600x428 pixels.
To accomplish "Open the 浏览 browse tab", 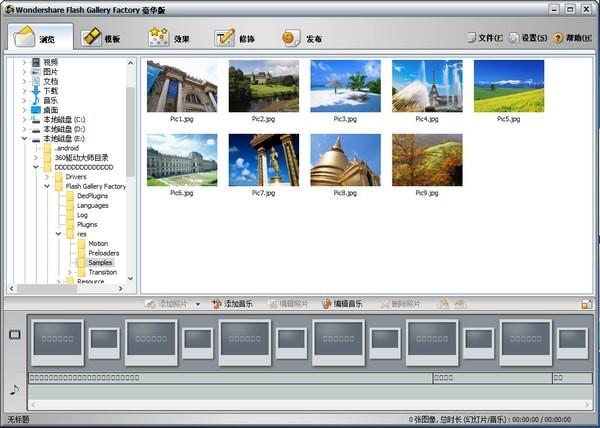I will click(40, 37).
